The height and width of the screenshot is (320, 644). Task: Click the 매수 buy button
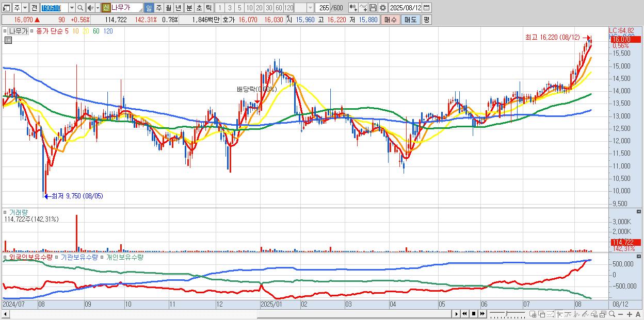pos(391,20)
